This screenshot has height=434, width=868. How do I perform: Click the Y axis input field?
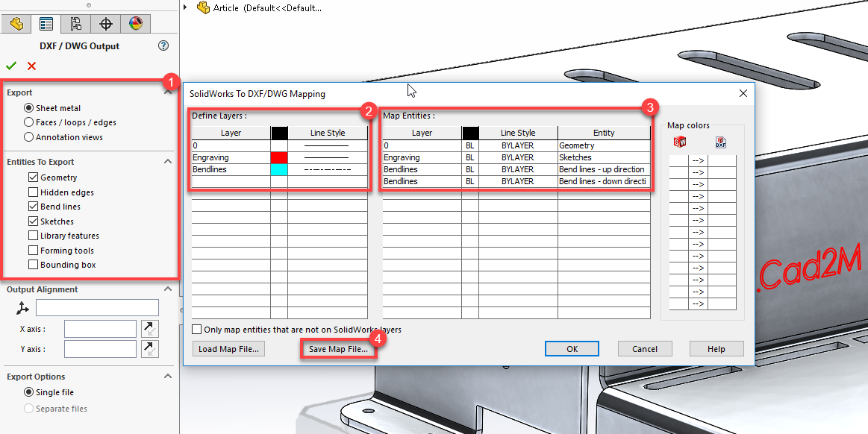(x=100, y=350)
